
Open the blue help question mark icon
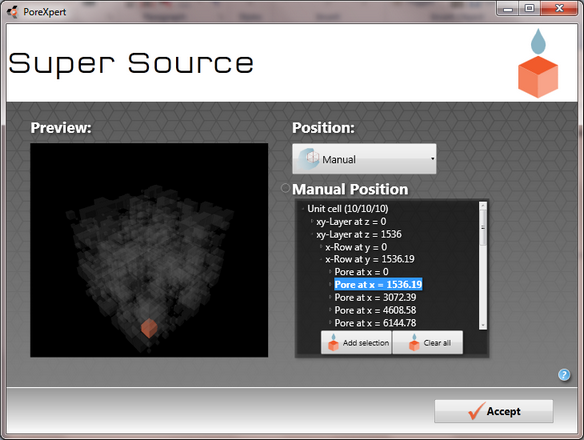coord(564,374)
